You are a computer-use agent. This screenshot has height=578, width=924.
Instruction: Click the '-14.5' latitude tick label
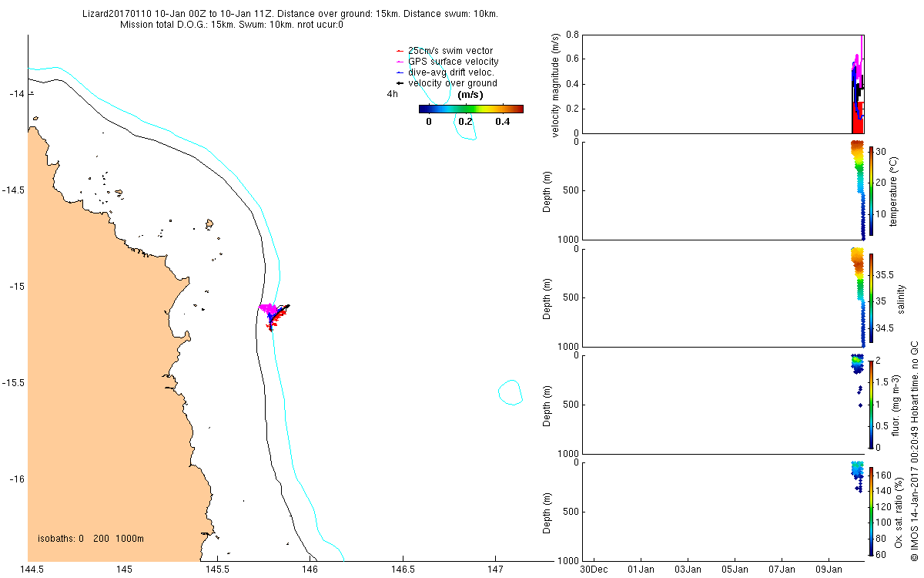point(13,190)
